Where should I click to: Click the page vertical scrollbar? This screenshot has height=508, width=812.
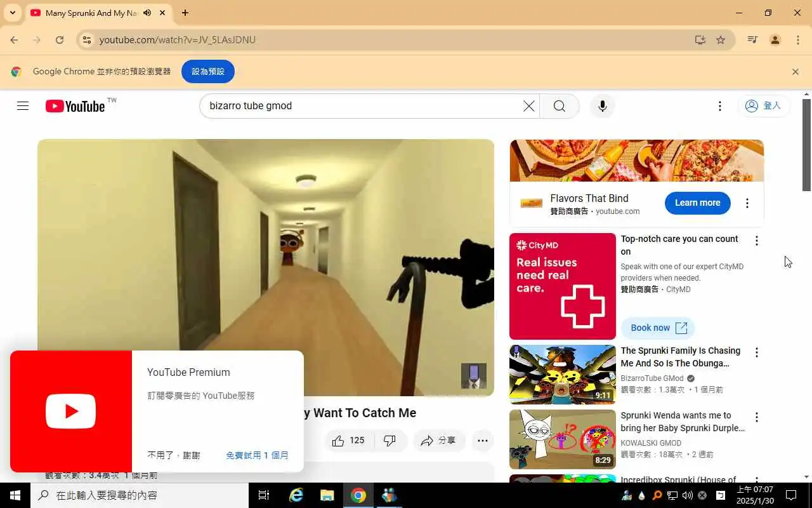(x=807, y=145)
